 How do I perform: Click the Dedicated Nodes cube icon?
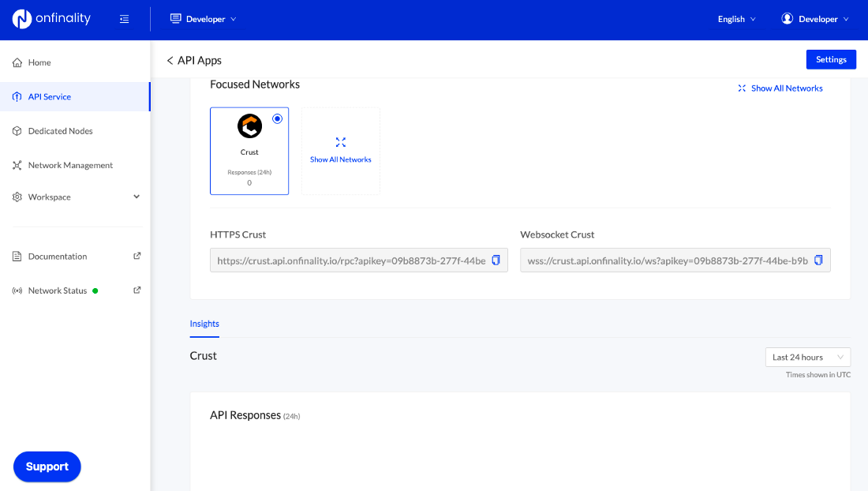click(17, 131)
